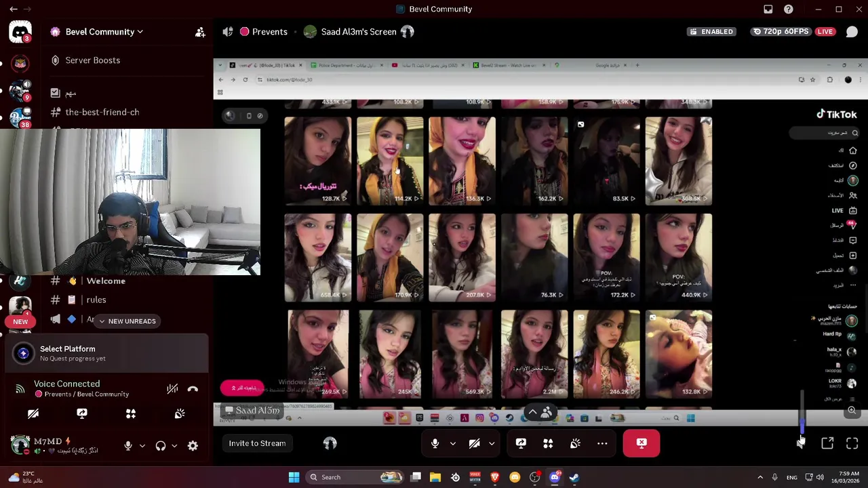Viewport: 868px width, 488px height.
Task: Open ENG language switcher in tray
Action: [791, 477]
